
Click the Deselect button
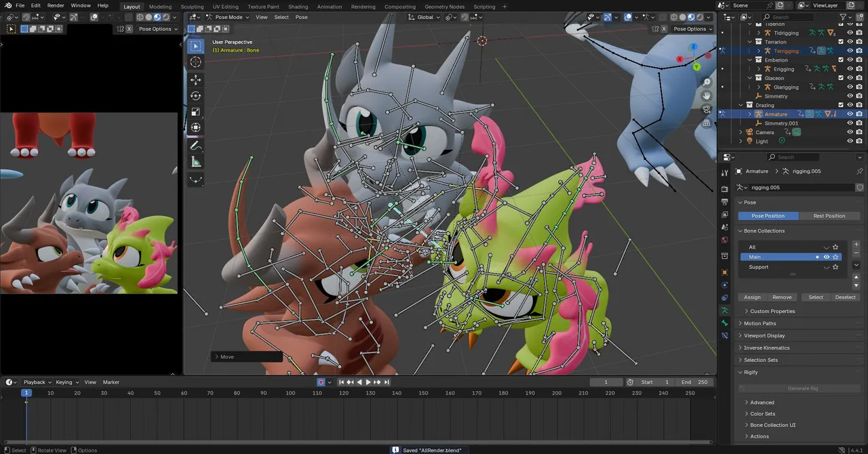coord(845,297)
